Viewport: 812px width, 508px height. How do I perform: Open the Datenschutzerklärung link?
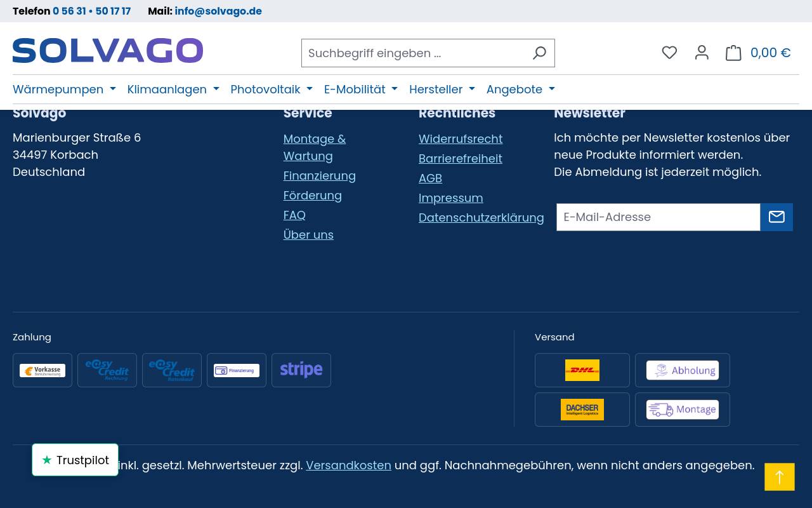[481, 217]
